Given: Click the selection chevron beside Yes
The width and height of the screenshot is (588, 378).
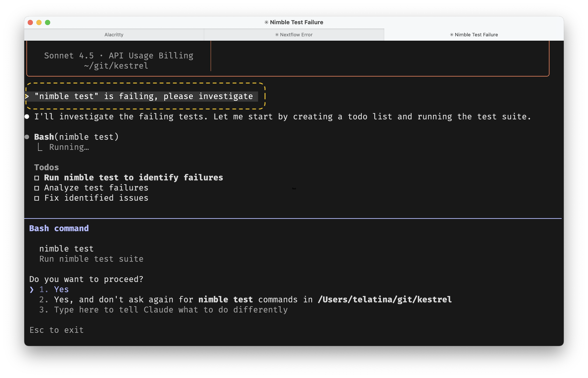Looking at the screenshot, I should tap(32, 289).
